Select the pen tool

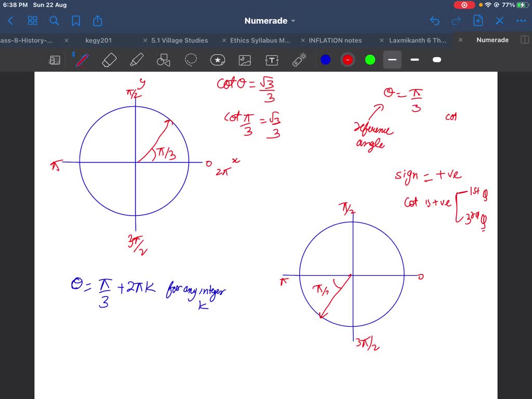tap(81, 59)
